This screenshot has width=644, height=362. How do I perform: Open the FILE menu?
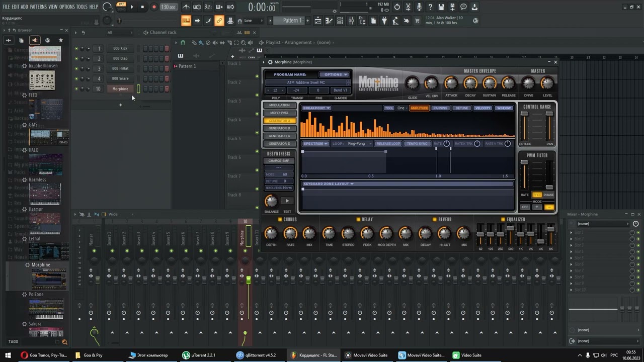(x=7, y=7)
